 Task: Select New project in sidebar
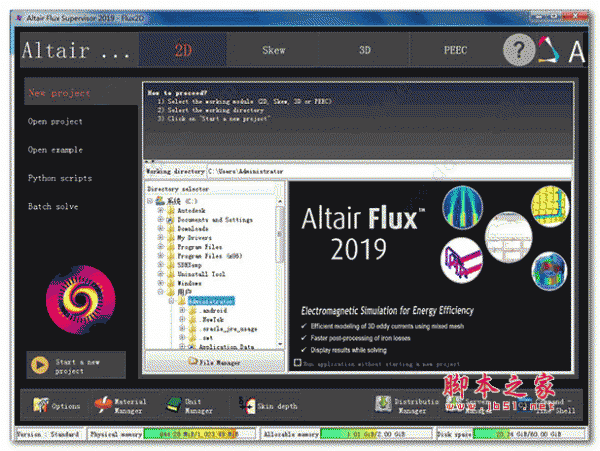coord(81,93)
